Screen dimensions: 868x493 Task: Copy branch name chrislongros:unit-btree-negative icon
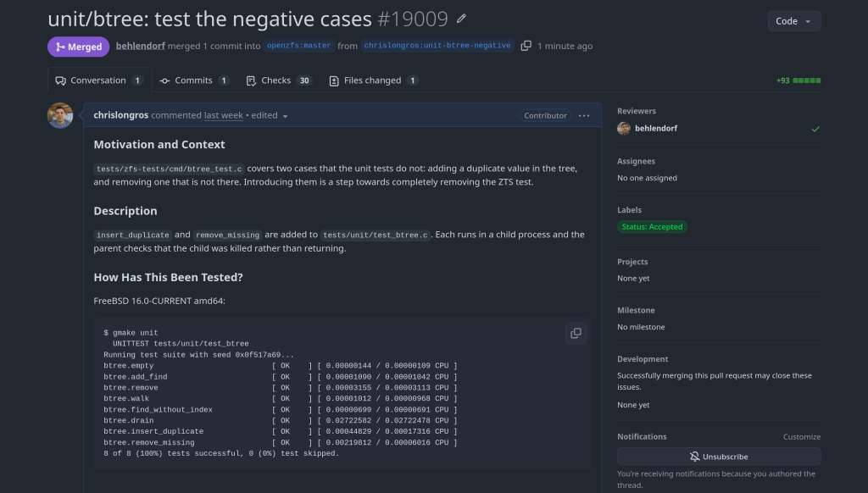coord(526,46)
